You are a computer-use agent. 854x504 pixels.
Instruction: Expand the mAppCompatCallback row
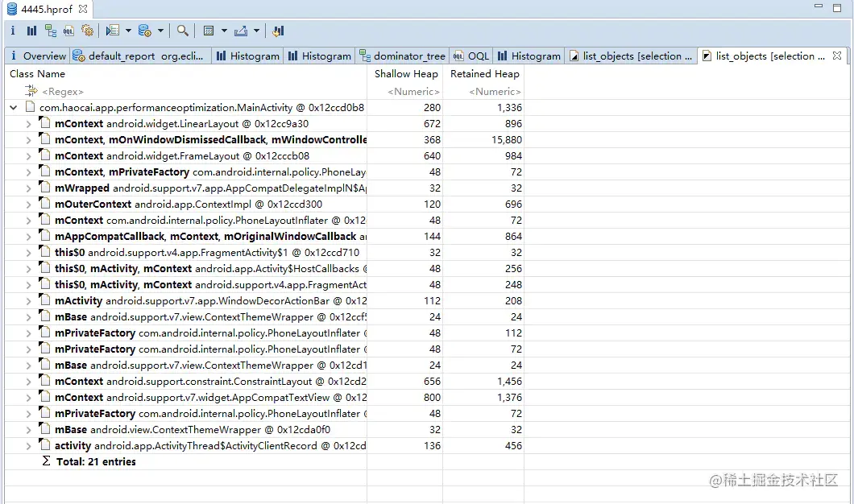(x=28, y=237)
